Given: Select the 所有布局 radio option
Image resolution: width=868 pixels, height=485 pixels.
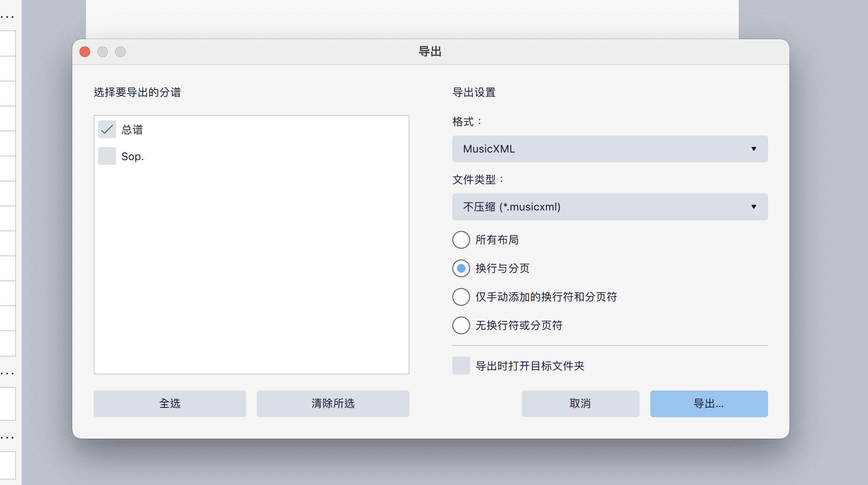Looking at the screenshot, I should coord(461,240).
